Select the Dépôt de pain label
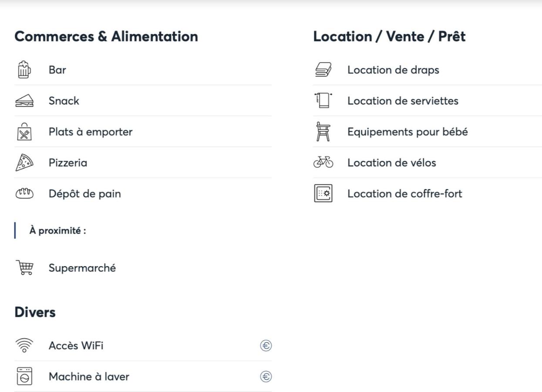542x392 pixels. (85, 194)
